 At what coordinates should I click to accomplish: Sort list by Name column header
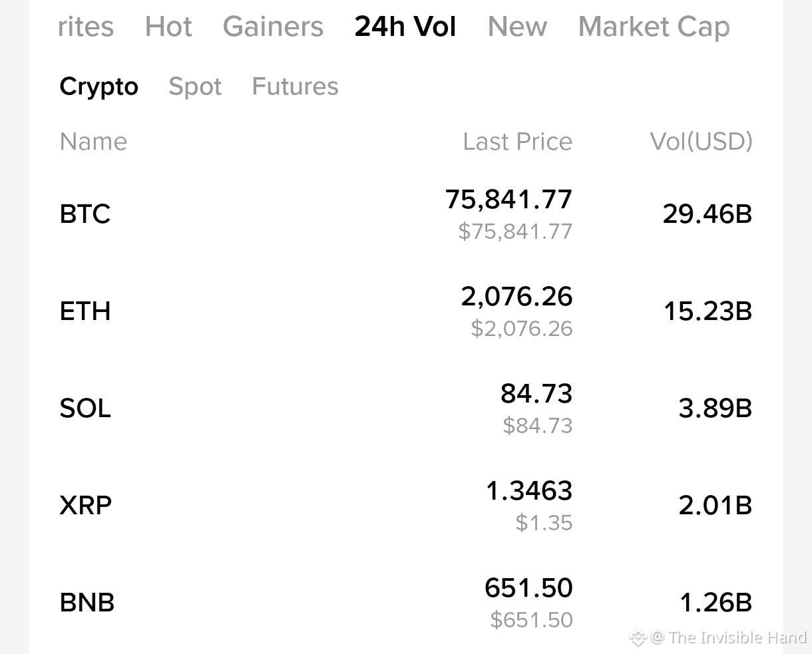point(93,142)
